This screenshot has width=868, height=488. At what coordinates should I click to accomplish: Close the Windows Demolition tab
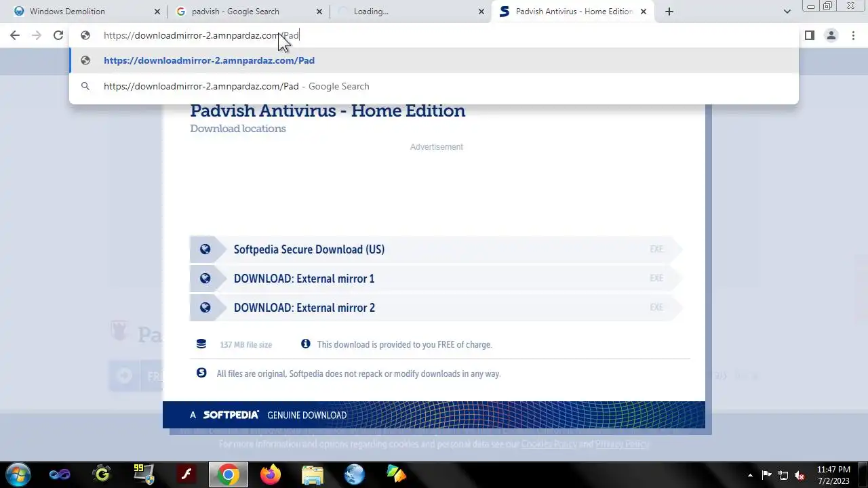point(157,12)
